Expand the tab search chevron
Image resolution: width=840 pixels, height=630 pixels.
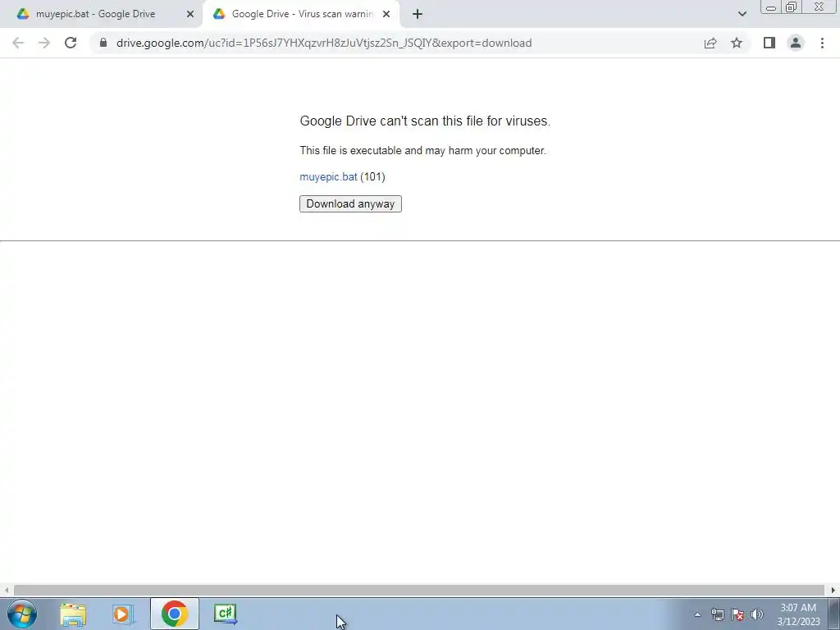[742, 14]
